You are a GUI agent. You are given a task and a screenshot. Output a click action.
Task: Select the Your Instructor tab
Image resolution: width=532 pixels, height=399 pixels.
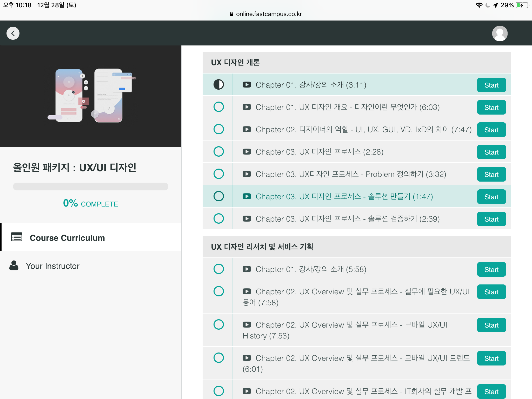point(52,266)
